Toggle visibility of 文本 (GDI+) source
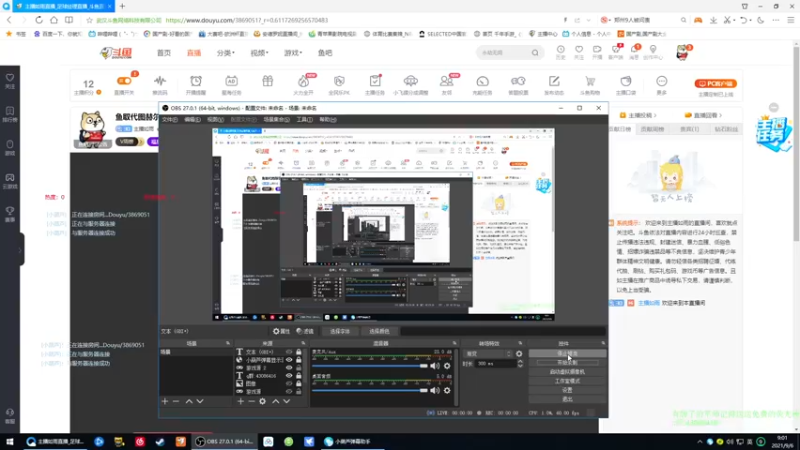This screenshot has width=800, height=450. tap(289, 352)
